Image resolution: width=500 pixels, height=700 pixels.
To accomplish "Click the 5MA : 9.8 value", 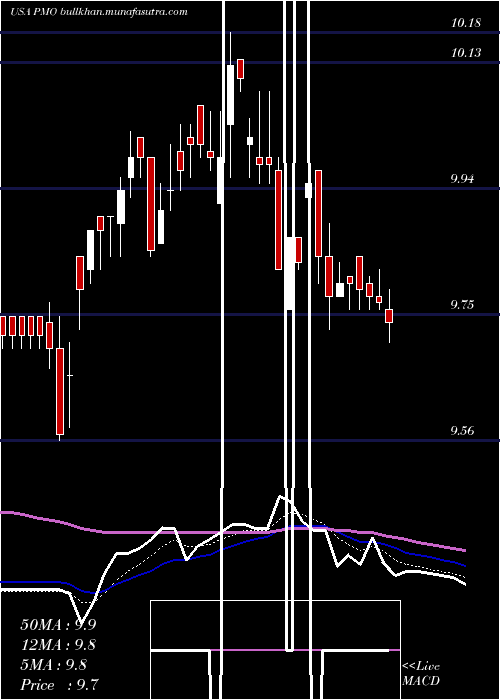I will (x=54, y=665).
